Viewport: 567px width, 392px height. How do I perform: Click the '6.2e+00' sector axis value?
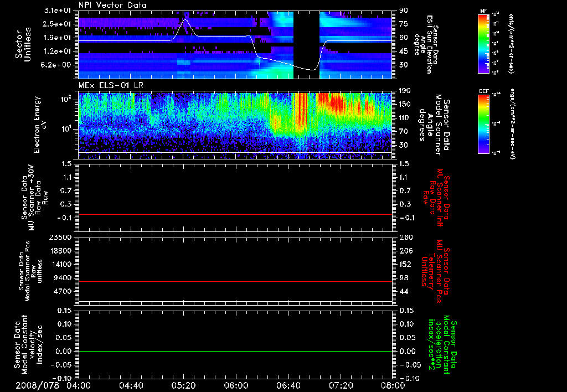57,65
